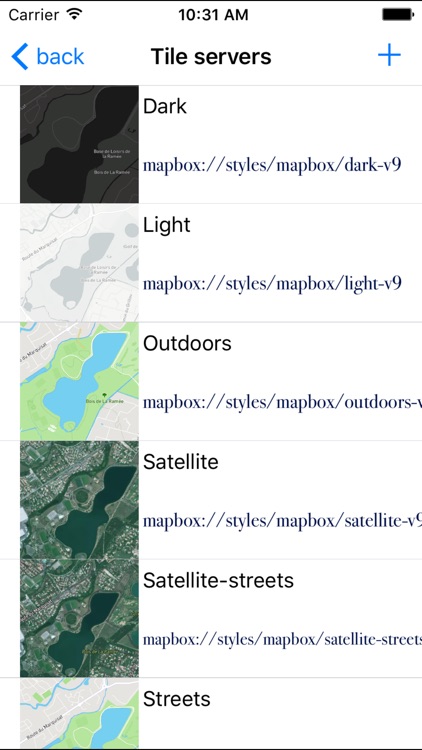Open the Light map thumbnail
This screenshot has height=750, width=422.
point(79,263)
